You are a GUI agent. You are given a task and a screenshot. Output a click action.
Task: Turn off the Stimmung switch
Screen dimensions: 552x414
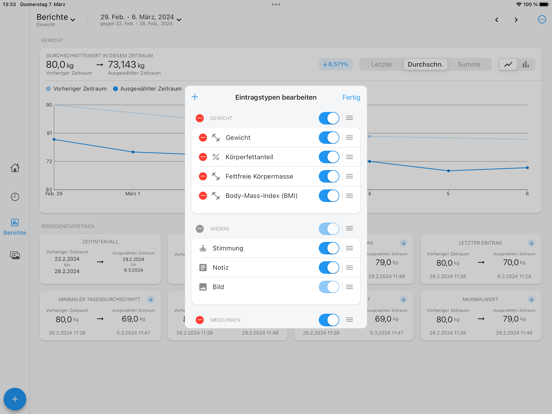click(x=329, y=248)
